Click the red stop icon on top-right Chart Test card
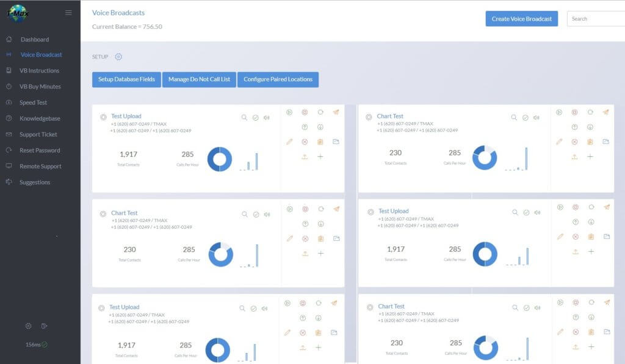Screen dimensions: 625x364 (x=574, y=112)
